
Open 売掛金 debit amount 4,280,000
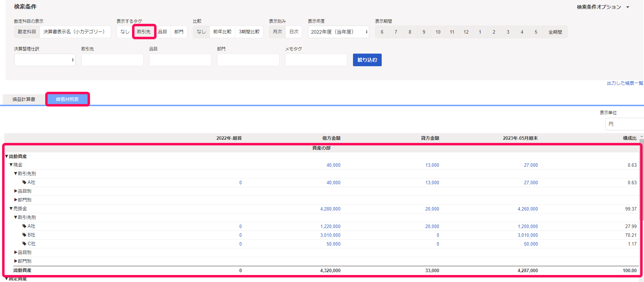[330, 209]
